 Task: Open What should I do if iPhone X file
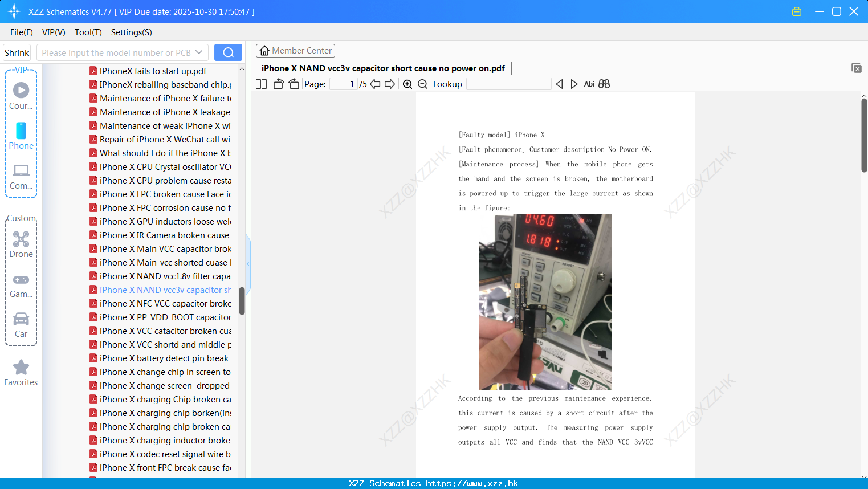coord(160,153)
